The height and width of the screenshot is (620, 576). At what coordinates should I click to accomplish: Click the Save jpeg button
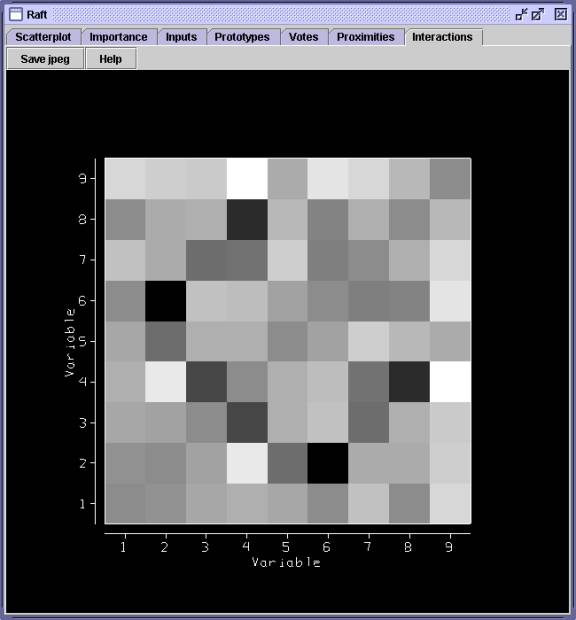[45, 59]
